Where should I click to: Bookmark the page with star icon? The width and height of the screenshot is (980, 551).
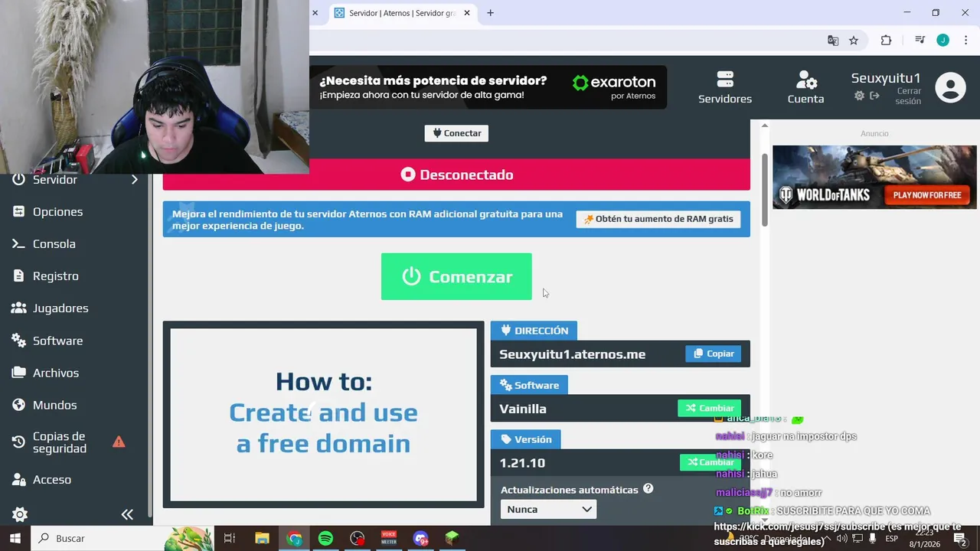pyautogui.click(x=854, y=41)
